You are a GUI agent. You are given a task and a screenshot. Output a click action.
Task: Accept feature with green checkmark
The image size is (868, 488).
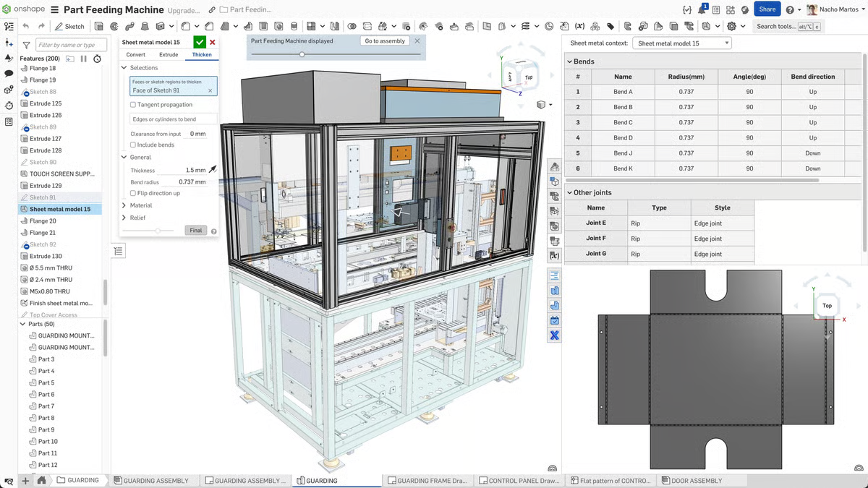pos(200,42)
